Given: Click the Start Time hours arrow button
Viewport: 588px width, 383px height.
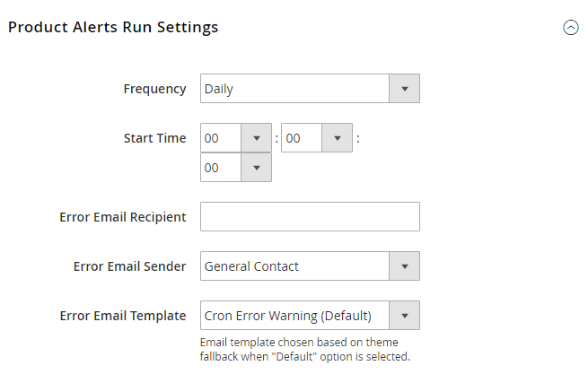Looking at the screenshot, I should (x=256, y=138).
